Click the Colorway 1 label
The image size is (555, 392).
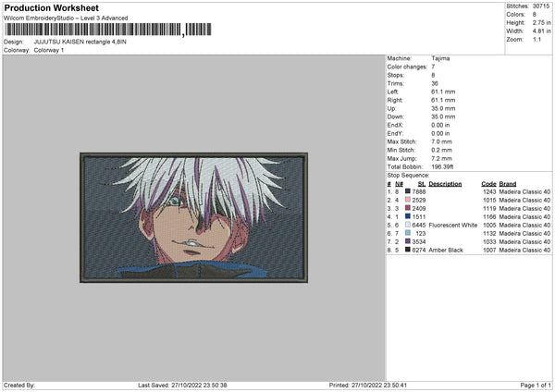(x=50, y=50)
